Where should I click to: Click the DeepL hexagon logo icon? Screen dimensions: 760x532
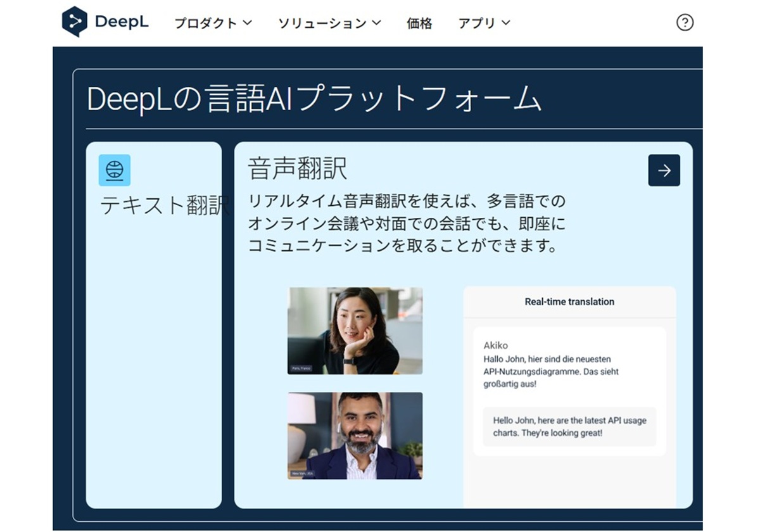[x=74, y=22]
